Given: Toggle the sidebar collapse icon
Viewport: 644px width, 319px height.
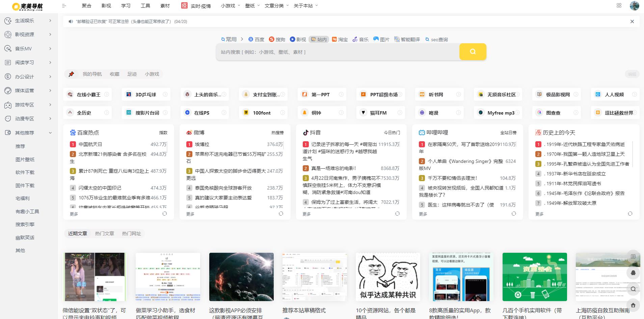Looking at the screenshot, I should click(64, 6).
